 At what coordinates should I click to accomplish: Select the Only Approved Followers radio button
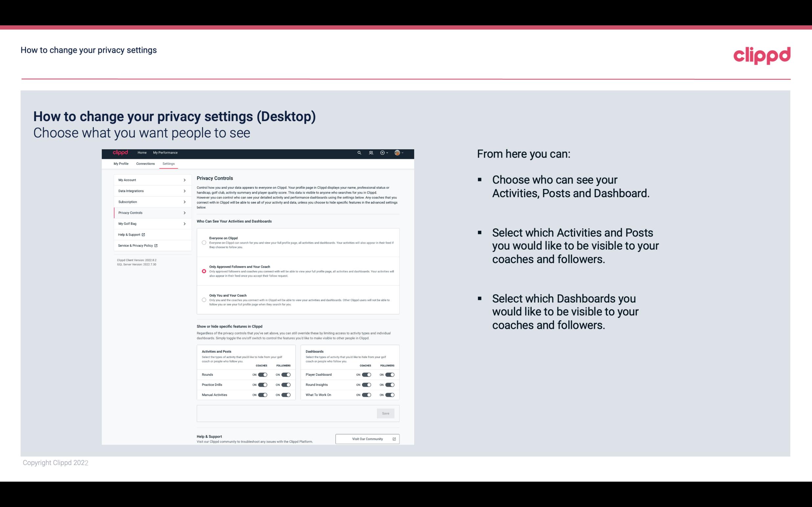pos(203,271)
